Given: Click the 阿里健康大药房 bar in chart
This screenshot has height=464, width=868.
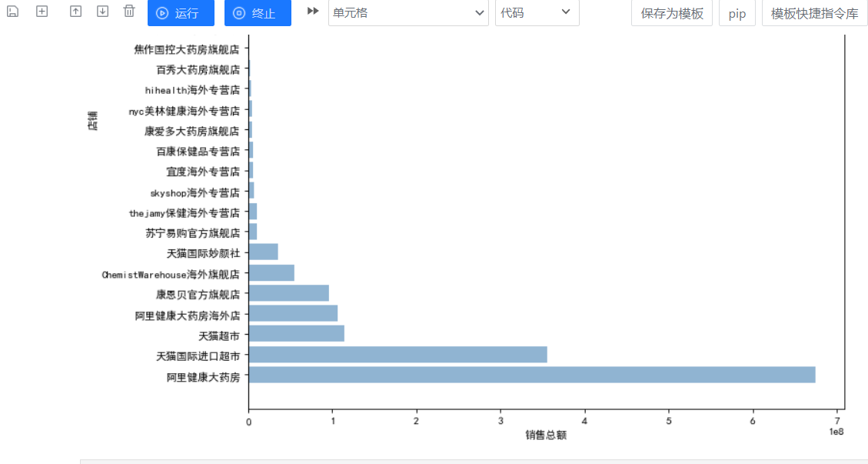Looking at the screenshot, I should pyautogui.click(x=532, y=375).
